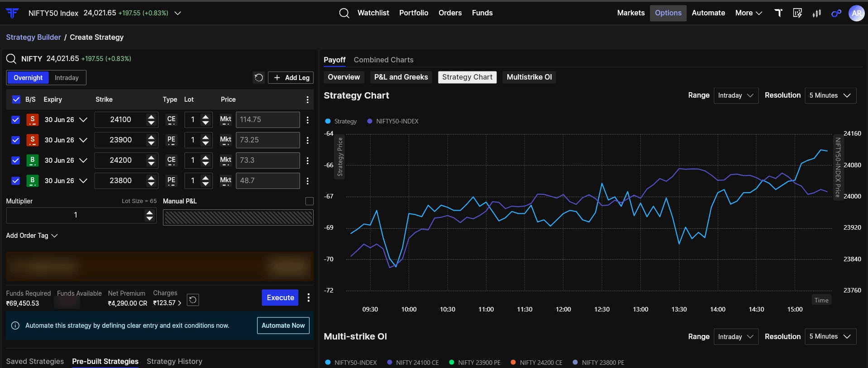The image size is (868, 368).
Task: Open the AR profile avatar
Action: [x=856, y=13]
